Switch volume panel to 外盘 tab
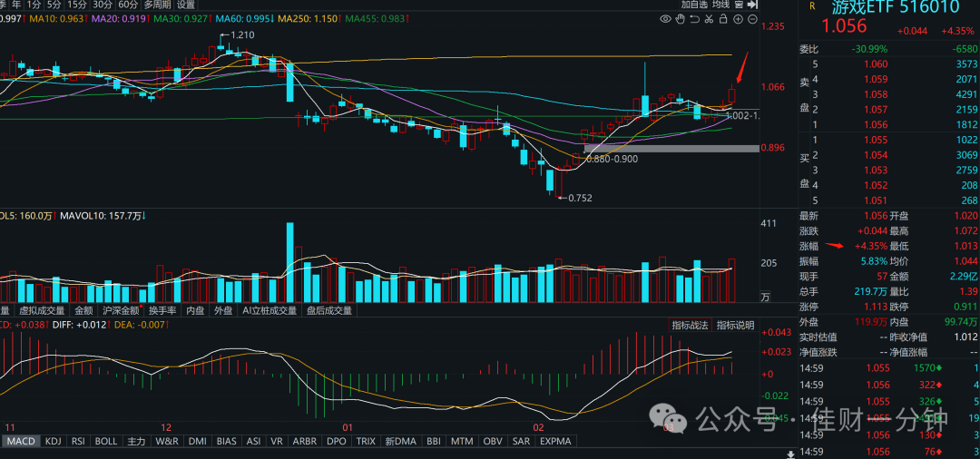The height and width of the screenshot is (459, 980). (x=223, y=310)
